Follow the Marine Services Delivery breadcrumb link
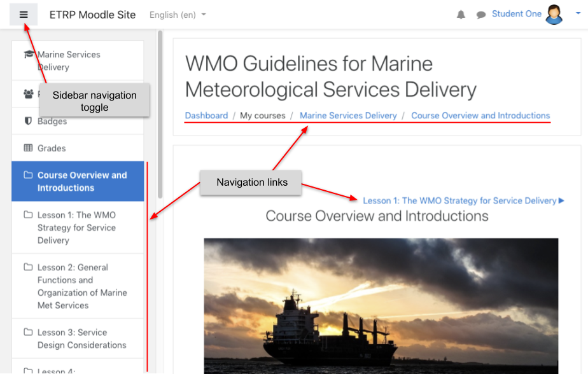588x374 pixels. pos(348,115)
